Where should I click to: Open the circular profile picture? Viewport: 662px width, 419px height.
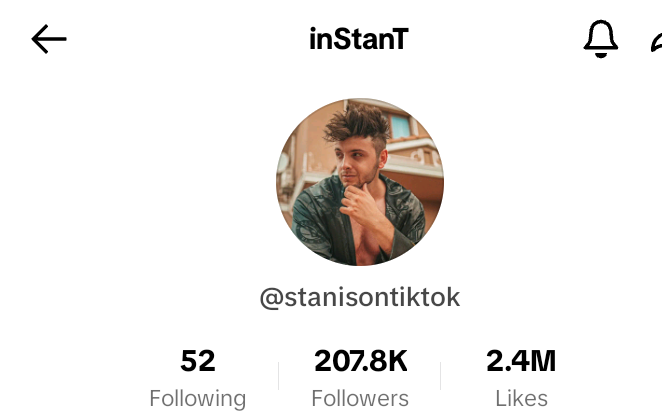pos(360,182)
